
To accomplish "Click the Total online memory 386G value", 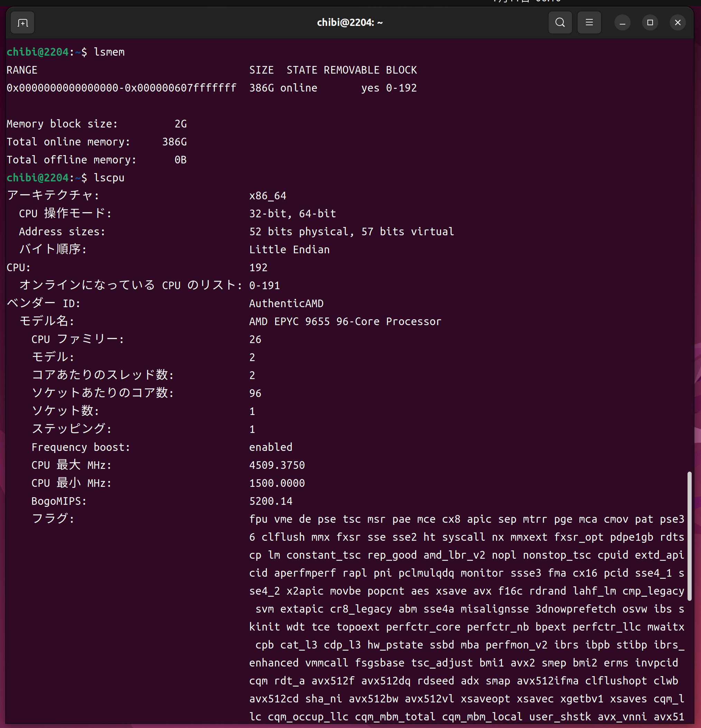I will pos(174,142).
